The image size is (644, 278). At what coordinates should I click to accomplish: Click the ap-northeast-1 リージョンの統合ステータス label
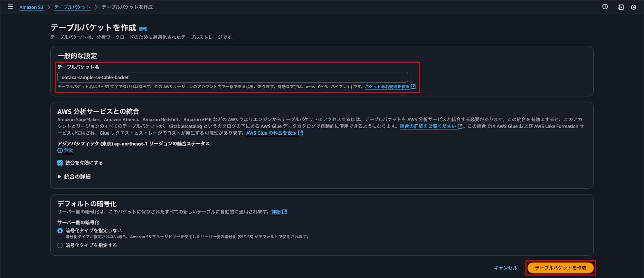coord(134,144)
